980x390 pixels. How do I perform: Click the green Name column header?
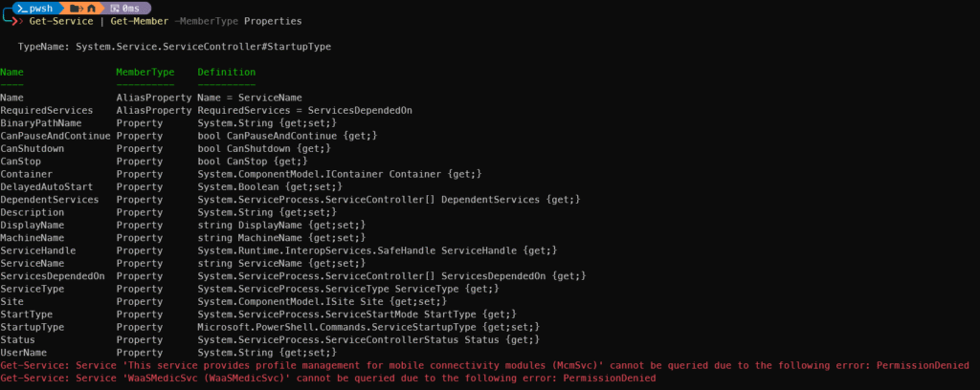pyautogui.click(x=11, y=73)
